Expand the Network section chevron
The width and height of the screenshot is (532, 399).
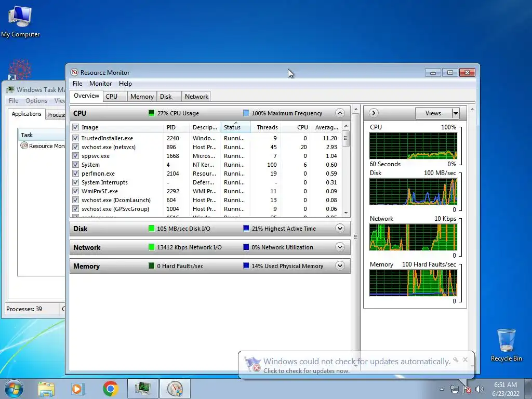click(x=340, y=247)
